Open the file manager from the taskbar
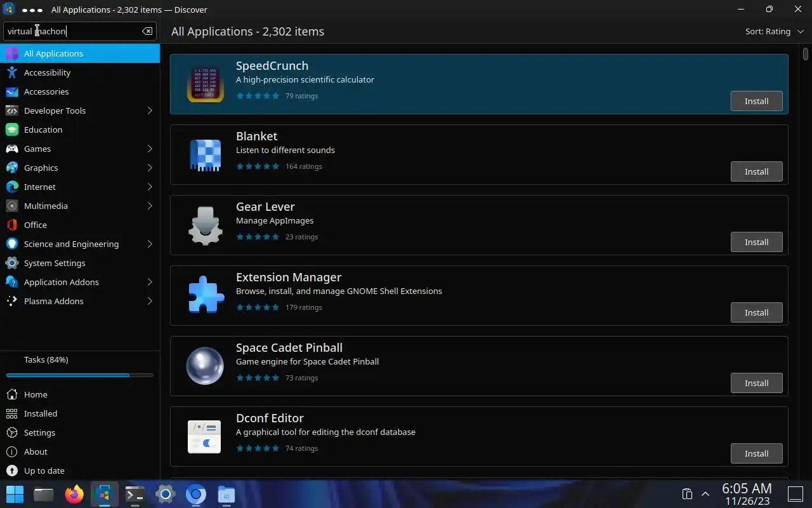Image resolution: width=812 pixels, height=508 pixels. [x=43, y=494]
